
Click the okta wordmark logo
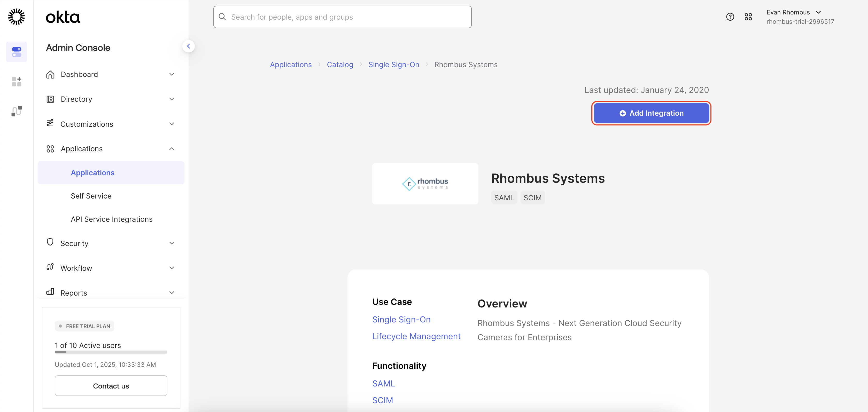[x=63, y=17]
